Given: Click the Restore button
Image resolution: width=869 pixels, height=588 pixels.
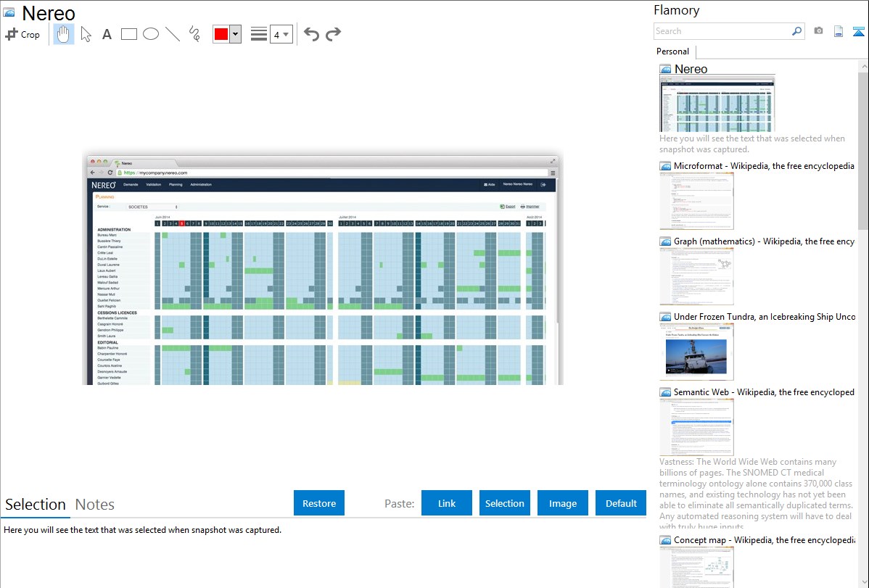Looking at the screenshot, I should tap(319, 503).
